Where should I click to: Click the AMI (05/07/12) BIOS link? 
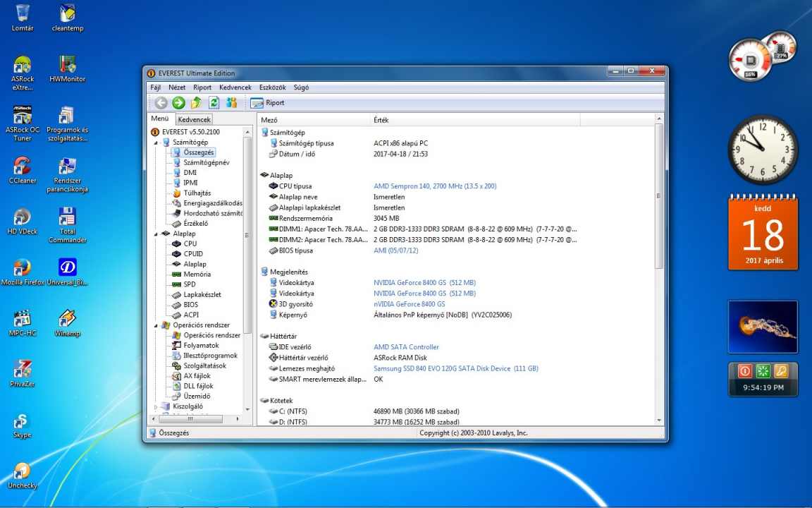pyautogui.click(x=395, y=250)
